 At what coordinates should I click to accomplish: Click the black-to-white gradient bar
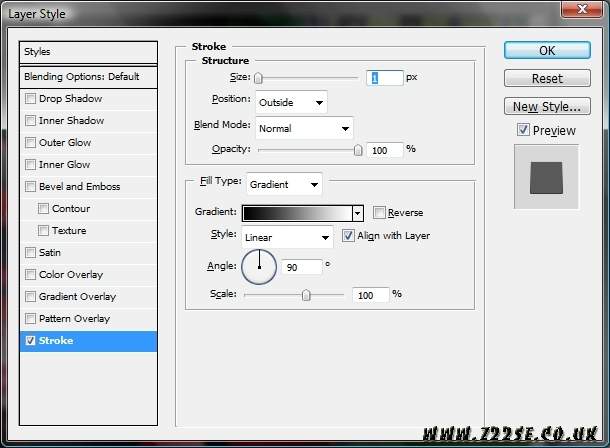pyautogui.click(x=297, y=213)
